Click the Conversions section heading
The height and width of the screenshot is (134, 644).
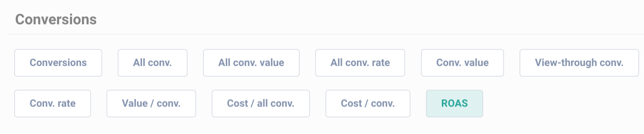pos(56,20)
